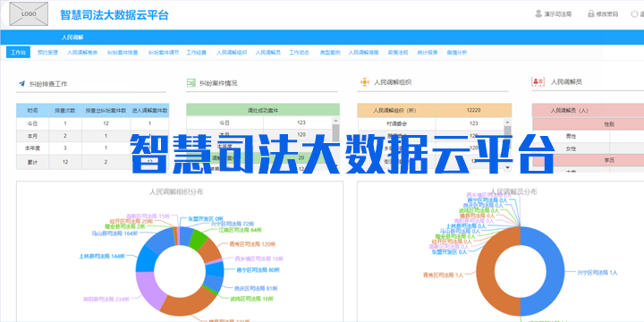Image resolution: width=644 pixels, height=322 pixels.
Task: Click the green list icon beside 纠纷案件情况
Action: pyautogui.click(x=191, y=83)
